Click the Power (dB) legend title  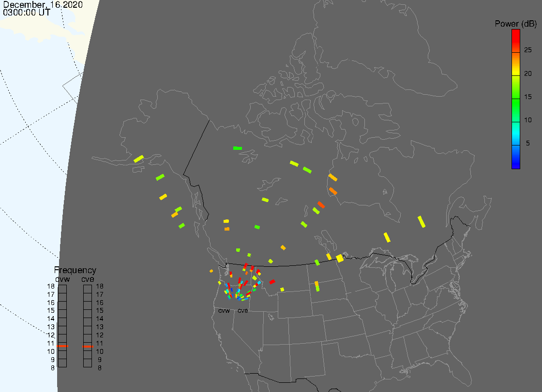[515, 24]
